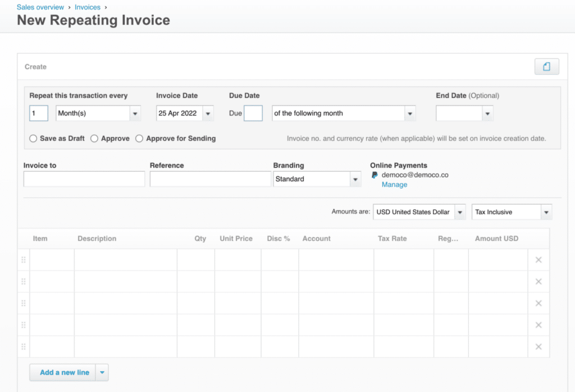Select the Save as Draft option
575x392 pixels.
pos(33,138)
